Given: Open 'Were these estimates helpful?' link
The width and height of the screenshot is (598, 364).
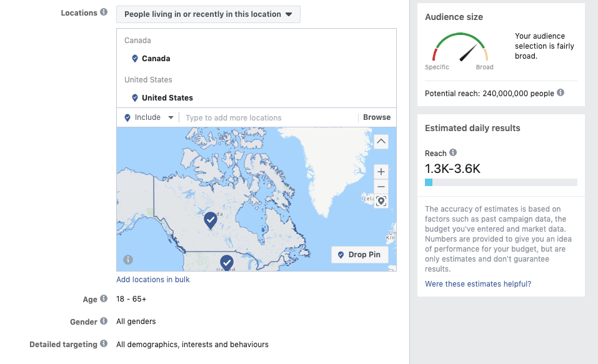Looking at the screenshot, I should 478,284.
